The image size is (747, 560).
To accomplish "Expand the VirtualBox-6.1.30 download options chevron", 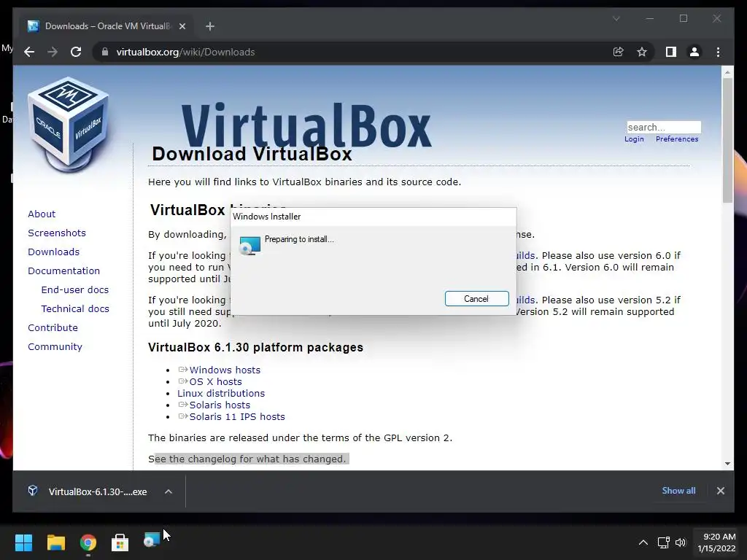I will tap(169, 491).
